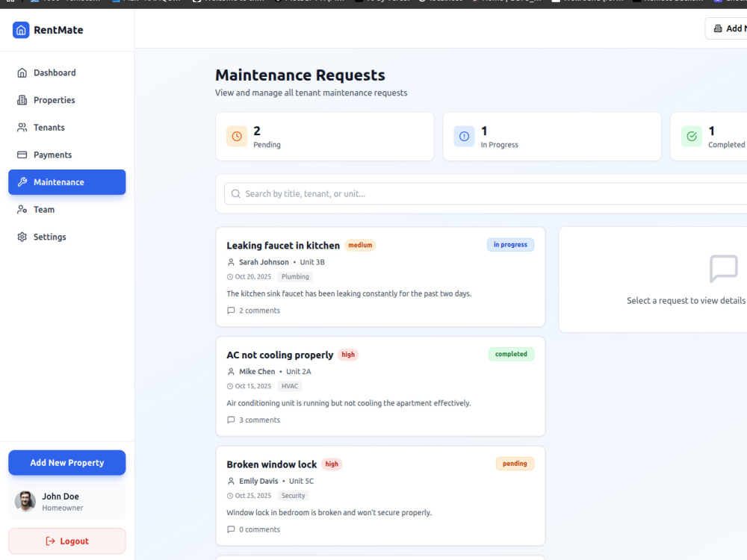Click the person icon beside Sarah Johnson
The image size is (747, 560).
coord(231,262)
